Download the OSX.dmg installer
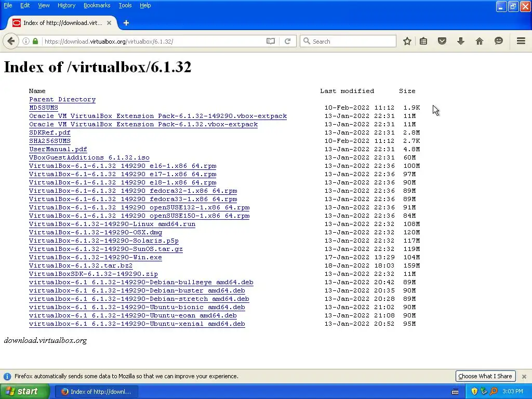Viewport: 532px width, 399px height. 96,232
